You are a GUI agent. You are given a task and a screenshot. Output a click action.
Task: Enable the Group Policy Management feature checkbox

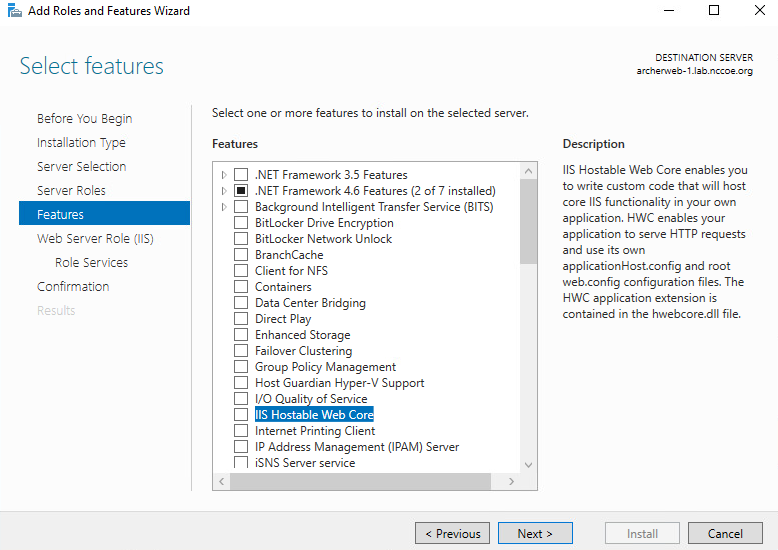pyautogui.click(x=241, y=367)
